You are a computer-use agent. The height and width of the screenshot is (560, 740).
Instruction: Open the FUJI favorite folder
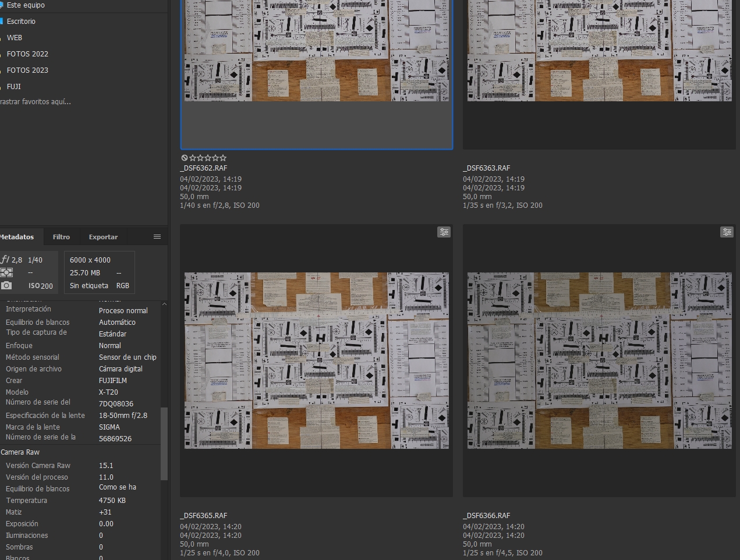click(x=14, y=87)
